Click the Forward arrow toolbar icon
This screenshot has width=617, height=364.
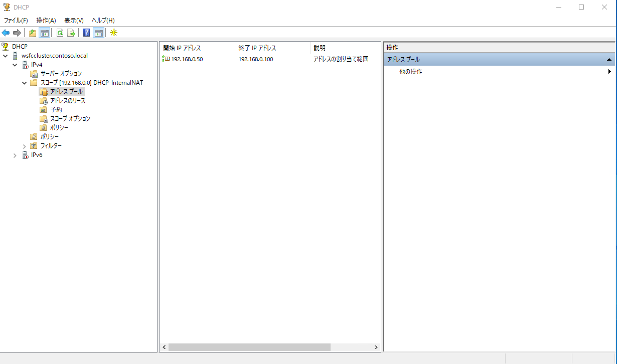tap(17, 33)
